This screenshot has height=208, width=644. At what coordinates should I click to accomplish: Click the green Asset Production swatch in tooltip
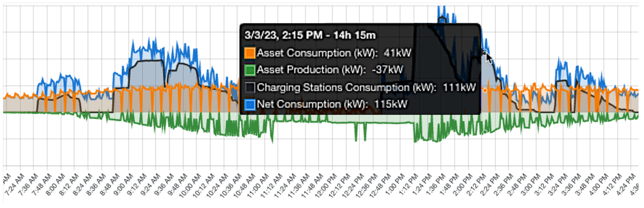(x=249, y=70)
